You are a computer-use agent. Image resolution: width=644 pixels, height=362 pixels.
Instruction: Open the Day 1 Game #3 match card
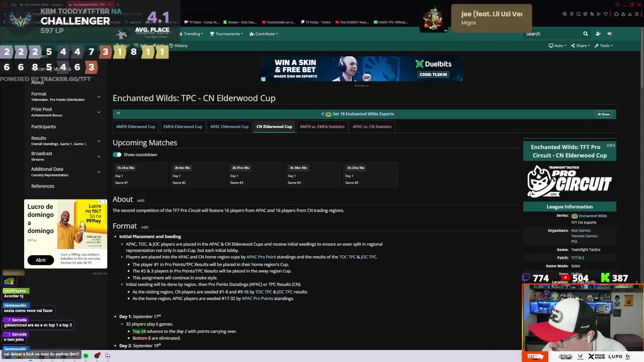[x=255, y=175]
